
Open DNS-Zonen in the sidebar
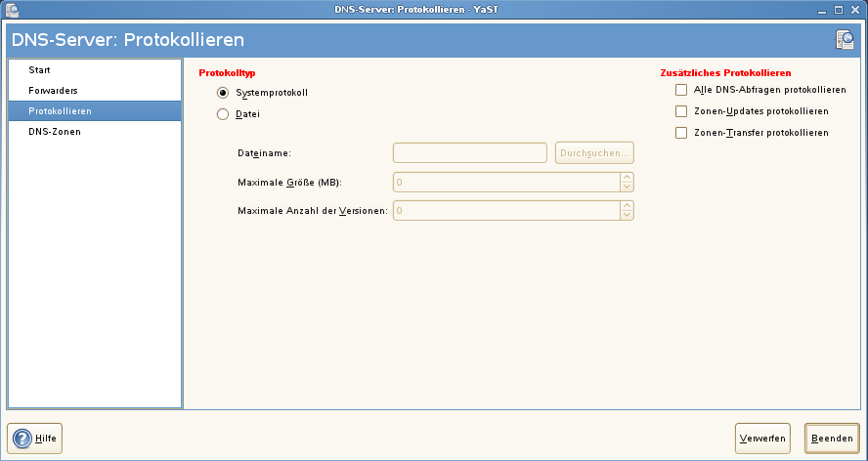coord(95,132)
